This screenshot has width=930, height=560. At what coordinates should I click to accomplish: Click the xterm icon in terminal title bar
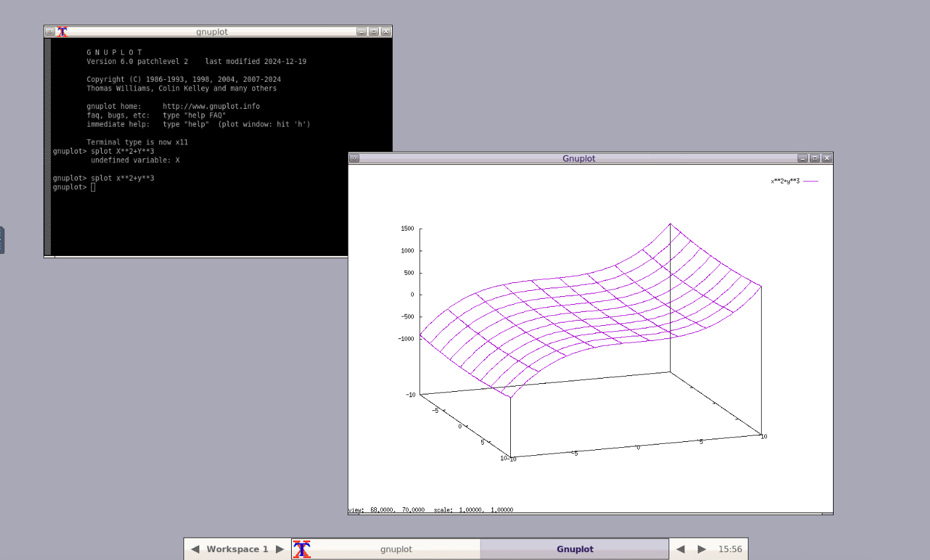[x=62, y=32]
